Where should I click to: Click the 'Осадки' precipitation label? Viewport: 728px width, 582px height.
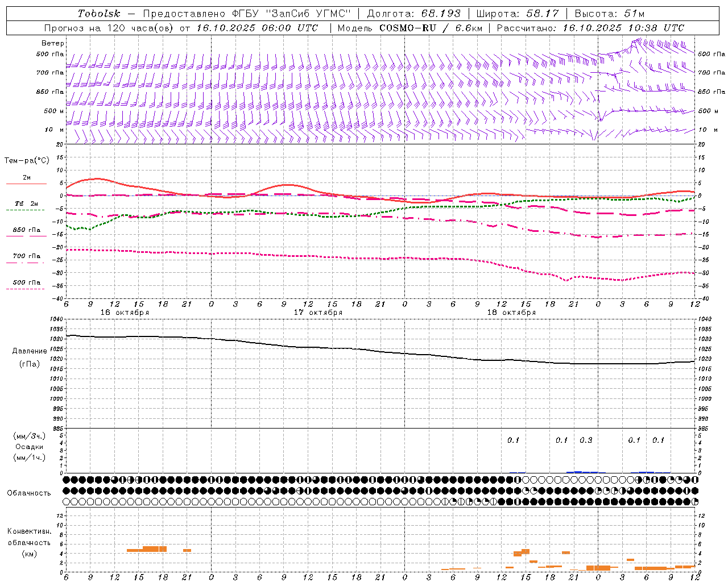click(x=29, y=447)
